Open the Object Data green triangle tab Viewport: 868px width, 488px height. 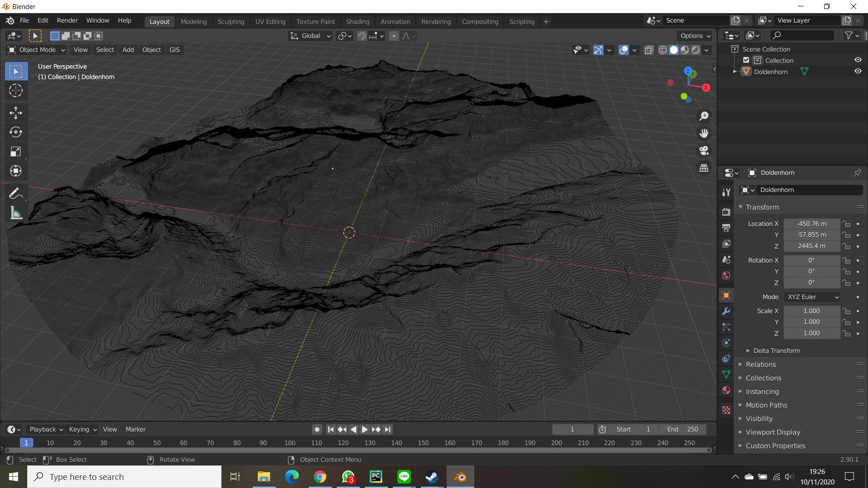point(726,374)
